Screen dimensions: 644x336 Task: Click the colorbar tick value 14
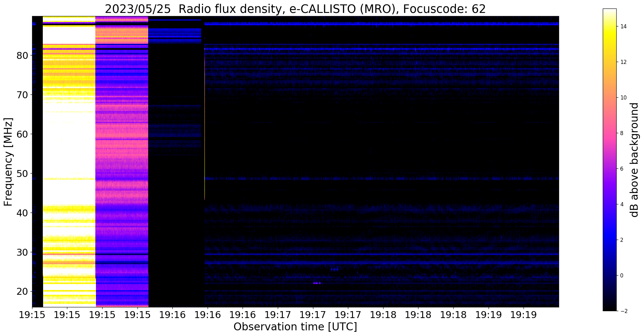pos(623,26)
